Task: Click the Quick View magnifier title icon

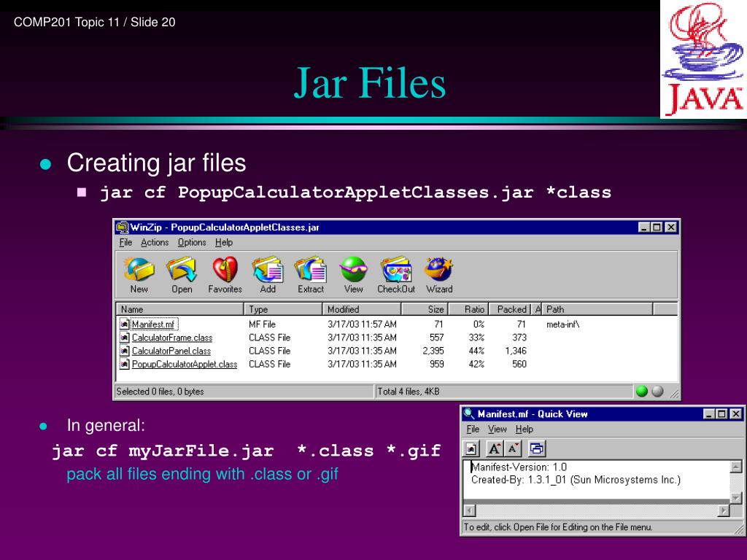Action: coord(469,414)
